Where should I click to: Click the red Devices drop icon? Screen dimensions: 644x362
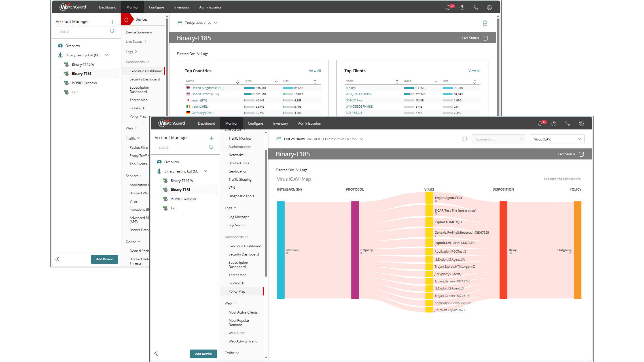(x=127, y=19)
